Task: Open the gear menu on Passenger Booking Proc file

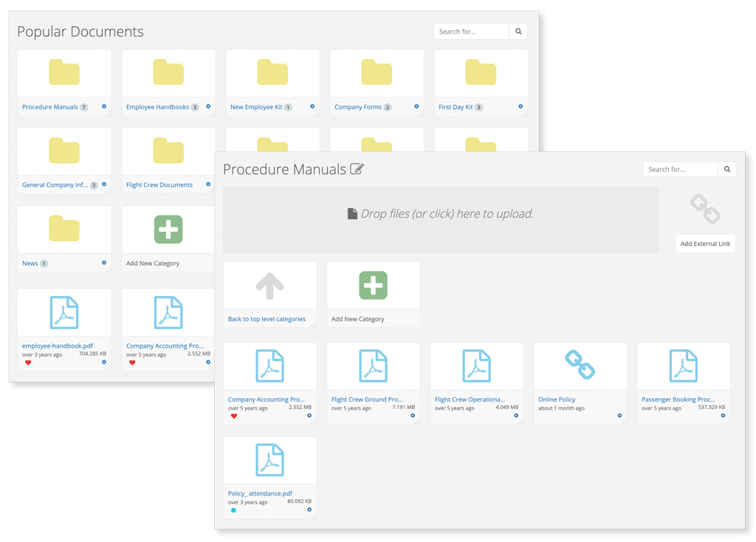Action: point(723,417)
